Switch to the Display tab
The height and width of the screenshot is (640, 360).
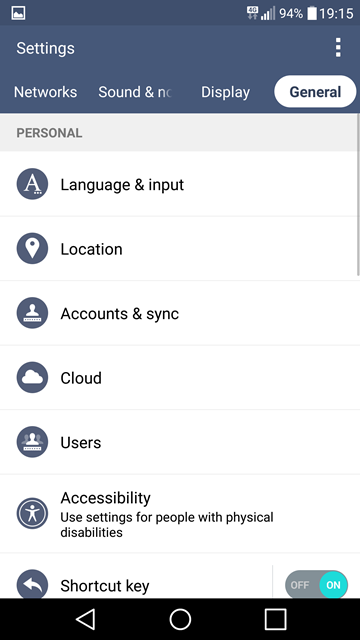(x=225, y=92)
